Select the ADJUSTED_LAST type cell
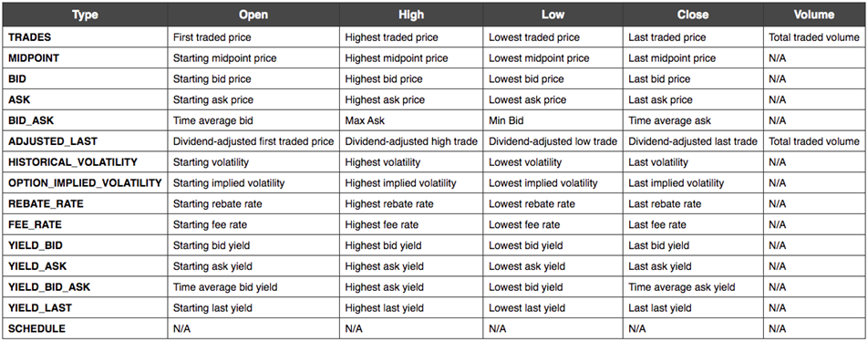This screenshot has height=342, width=868. [x=86, y=141]
